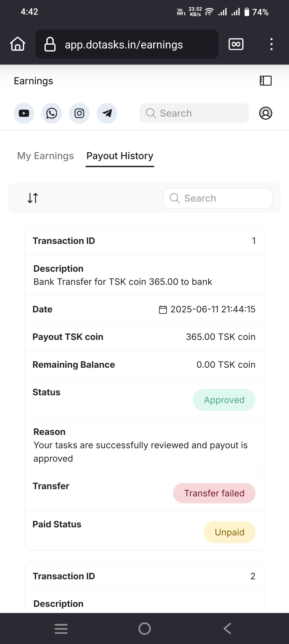The height and width of the screenshot is (644, 289).
Task: Open the browser tabs switcher icon
Action: pyautogui.click(x=236, y=44)
